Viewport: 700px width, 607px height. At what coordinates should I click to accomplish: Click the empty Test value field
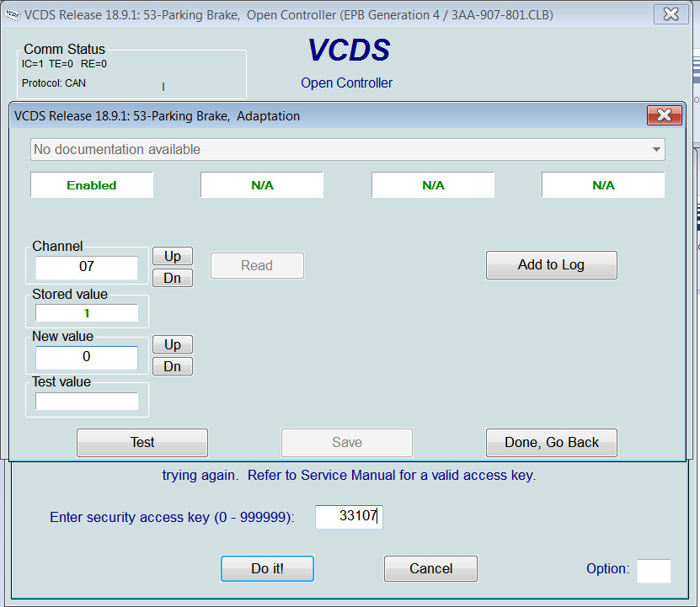pyautogui.click(x=87, y=402)
